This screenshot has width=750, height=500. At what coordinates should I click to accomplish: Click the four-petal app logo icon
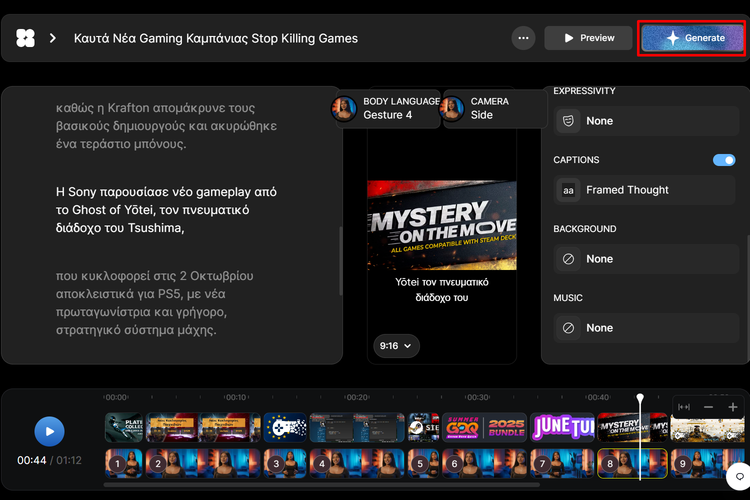pos(25,38)
